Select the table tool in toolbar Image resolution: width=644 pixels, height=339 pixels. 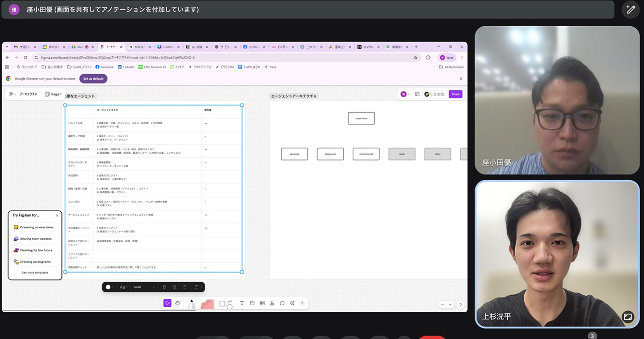point(262,303)
